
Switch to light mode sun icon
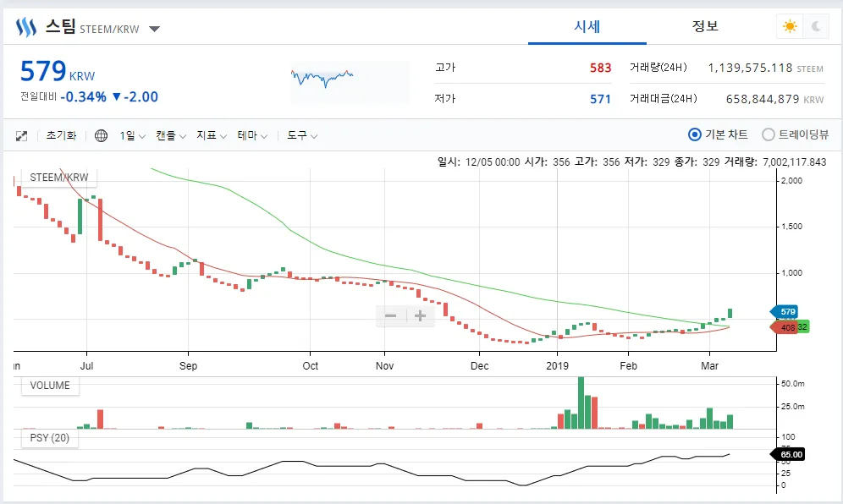(790, 26)
